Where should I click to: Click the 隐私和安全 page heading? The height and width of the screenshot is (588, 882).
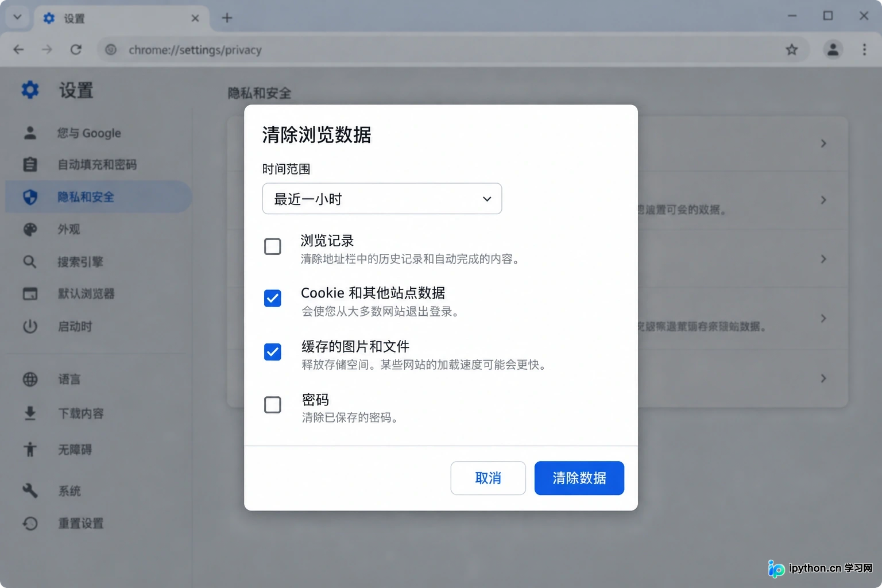click(260, 93)
